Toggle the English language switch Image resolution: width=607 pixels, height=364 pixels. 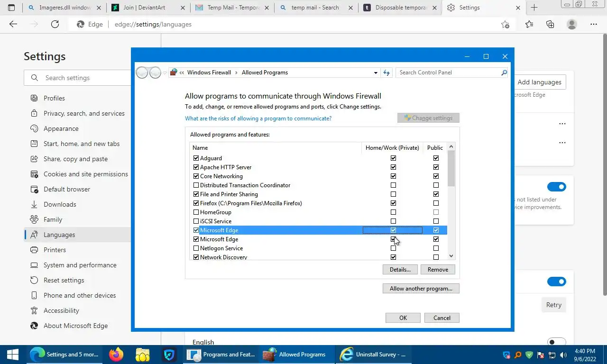click(557, 342)
